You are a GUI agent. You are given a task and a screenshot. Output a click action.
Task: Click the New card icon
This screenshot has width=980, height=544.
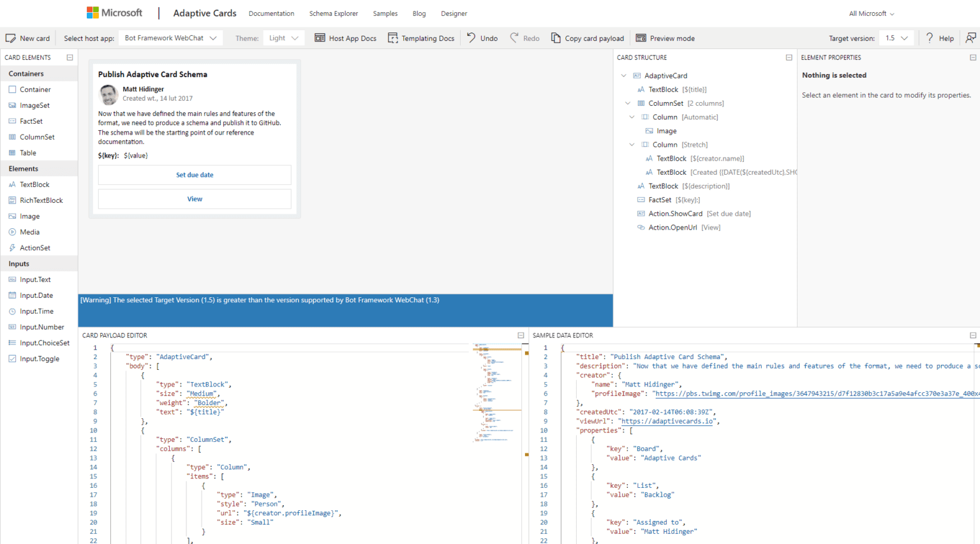point(11,38)
